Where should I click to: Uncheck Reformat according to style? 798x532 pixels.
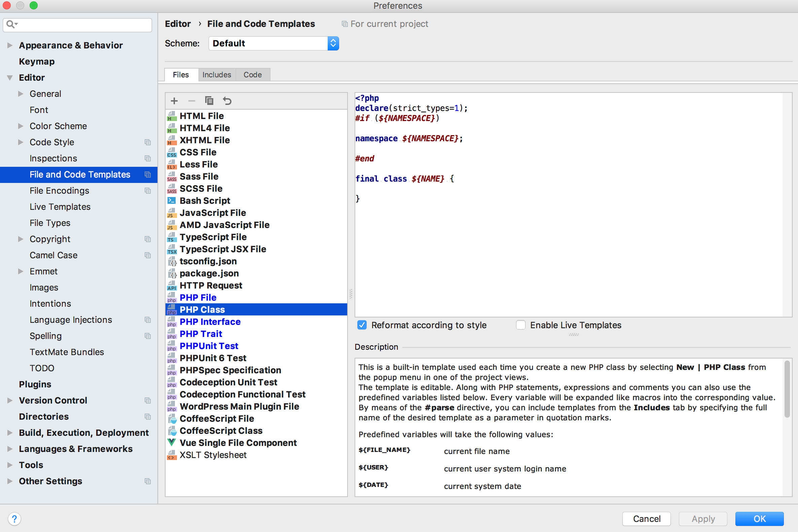(362, 325)
